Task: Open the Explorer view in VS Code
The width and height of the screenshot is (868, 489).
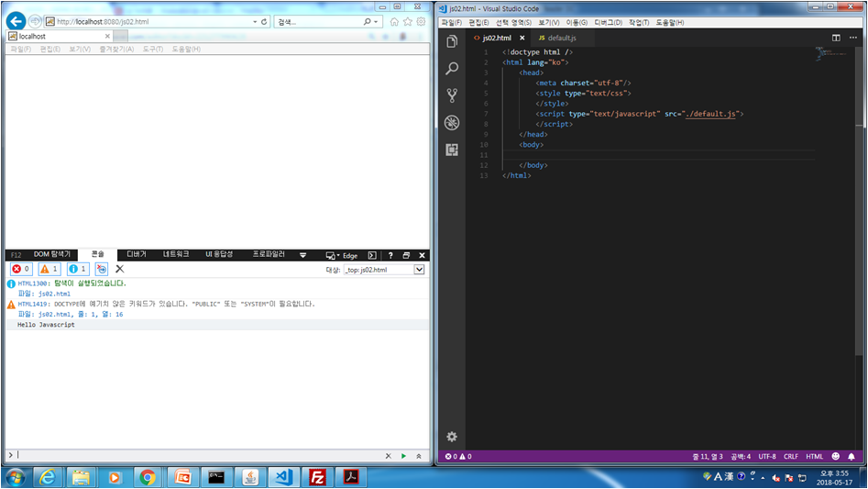Action: click(452, 42)
